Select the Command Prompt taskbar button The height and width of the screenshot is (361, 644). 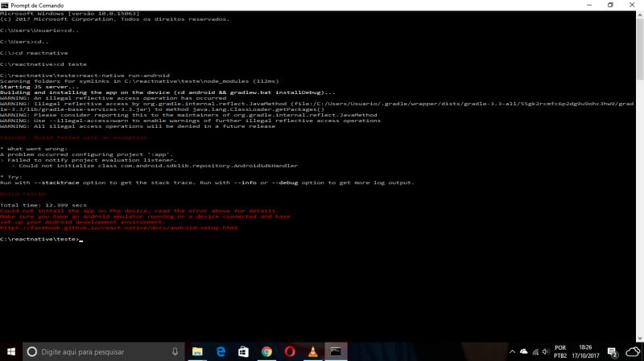click(336, 351)
